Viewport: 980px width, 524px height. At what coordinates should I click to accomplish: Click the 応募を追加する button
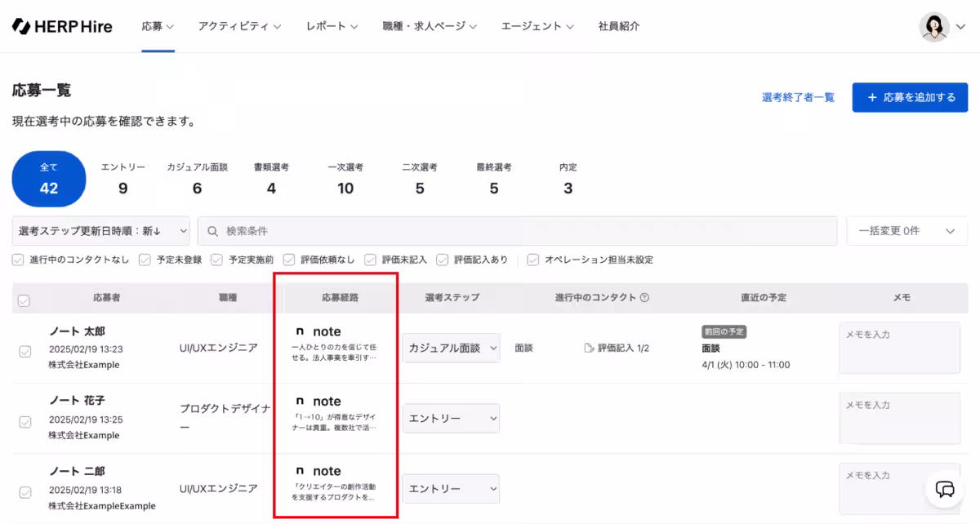(910, 97)
